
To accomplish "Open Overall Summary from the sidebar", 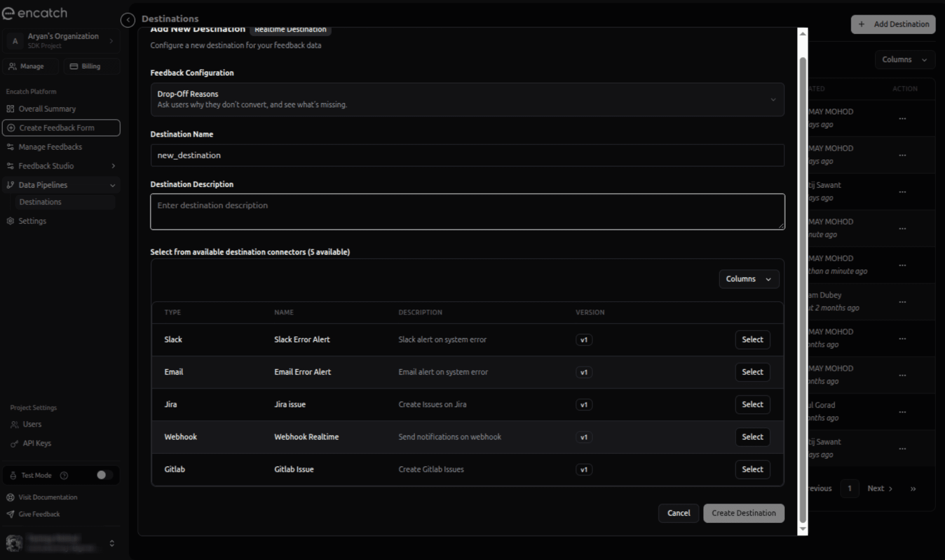I will pyautogui.click(x=47, y=109).
